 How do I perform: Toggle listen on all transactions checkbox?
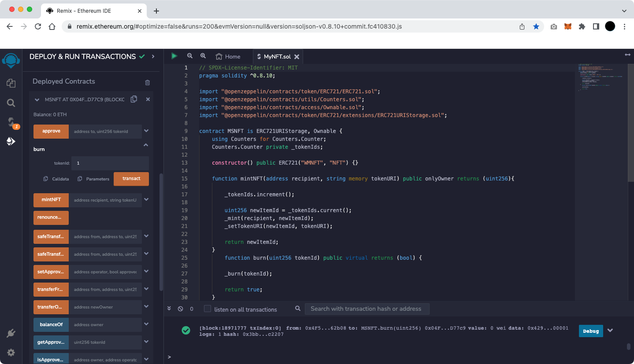click(208, 309)
